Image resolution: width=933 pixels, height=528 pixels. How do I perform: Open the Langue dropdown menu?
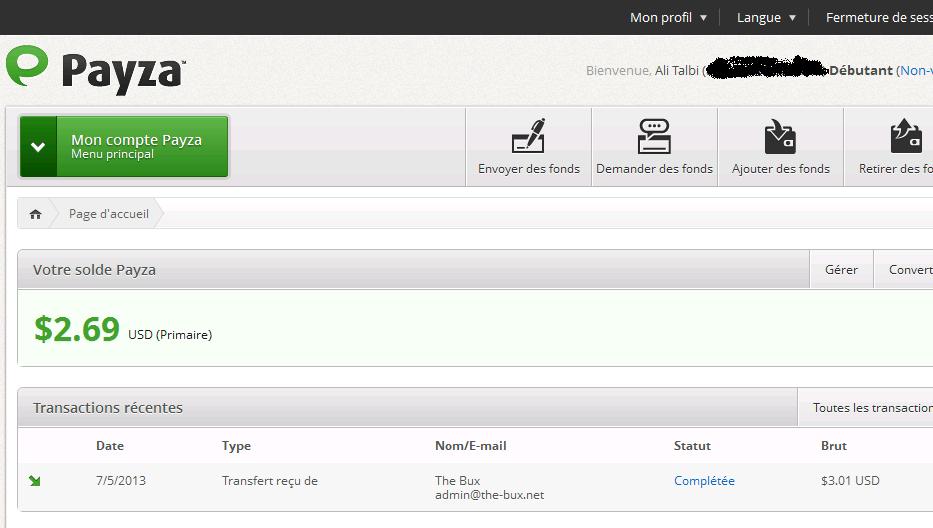point(766,17)
